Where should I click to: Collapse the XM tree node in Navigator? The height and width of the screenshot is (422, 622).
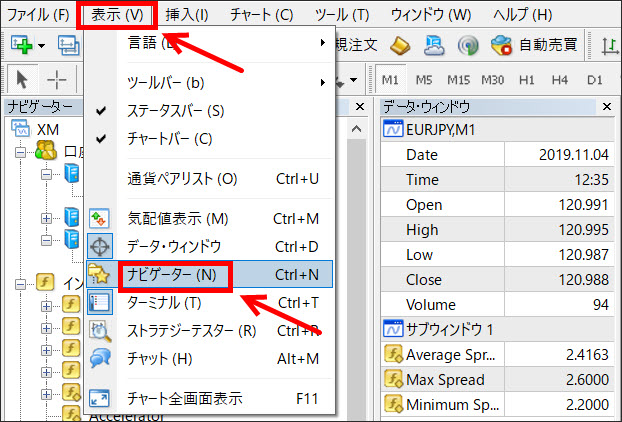tap(20, 129)
